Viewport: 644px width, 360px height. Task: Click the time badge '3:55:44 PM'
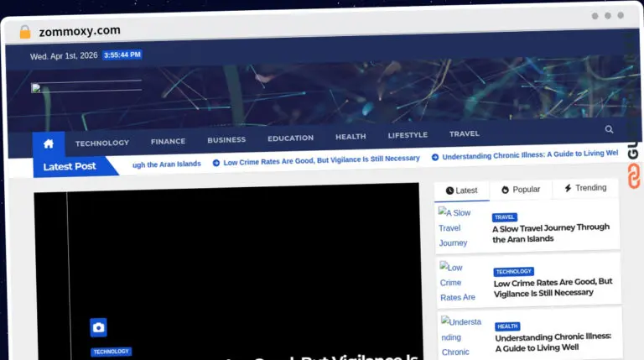coord(122,55)
